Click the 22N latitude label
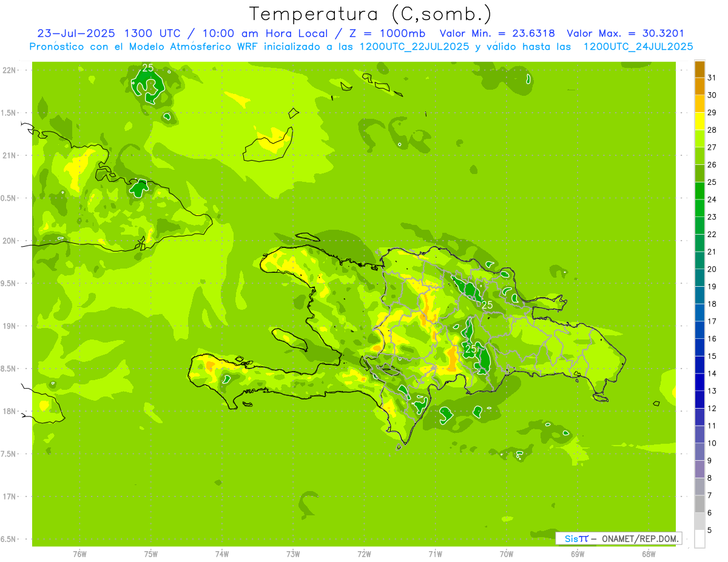The height and width of the screenshot is (562, 728). coord(8,70)
